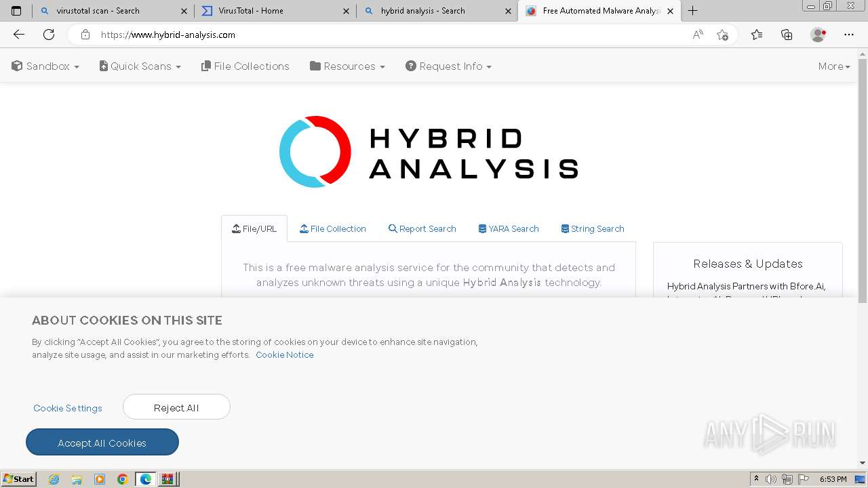Switch to the Report Search tab
Screen dimensions: 868x488
[x=422, y=229]
